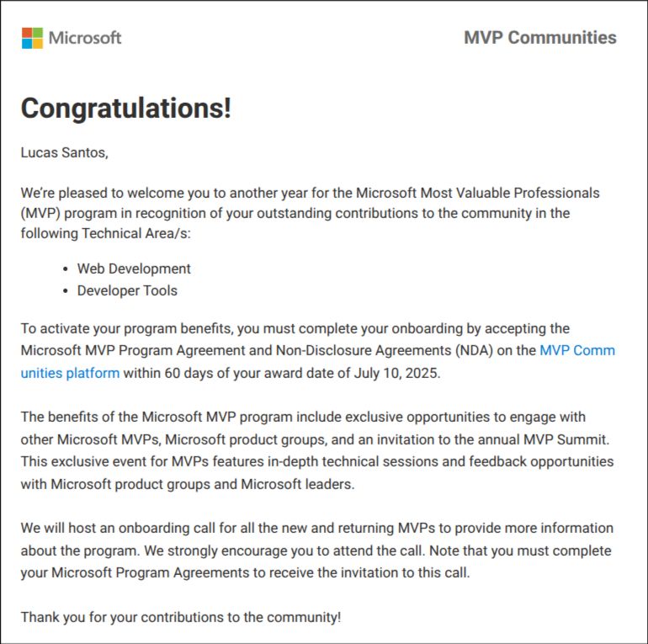Click the award date July 10, 2025

396,373
